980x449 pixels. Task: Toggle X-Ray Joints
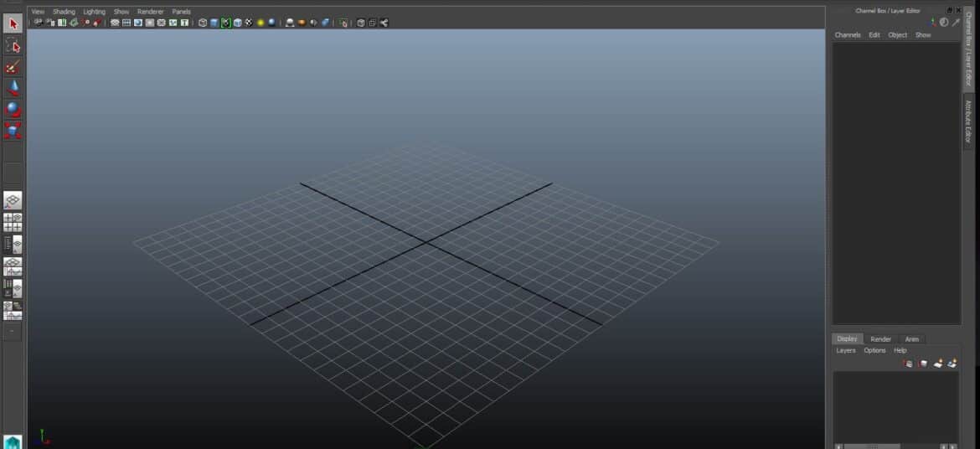[384, 23]
